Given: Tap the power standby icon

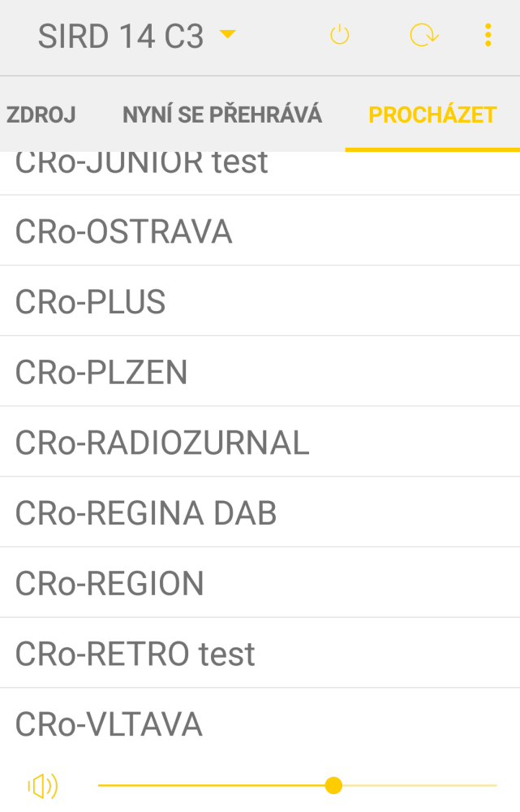Looking at the screenshot, I should 339,35.
